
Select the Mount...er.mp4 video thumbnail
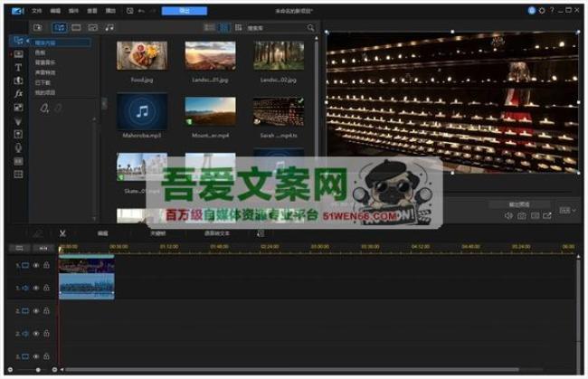tap(211, 111)
